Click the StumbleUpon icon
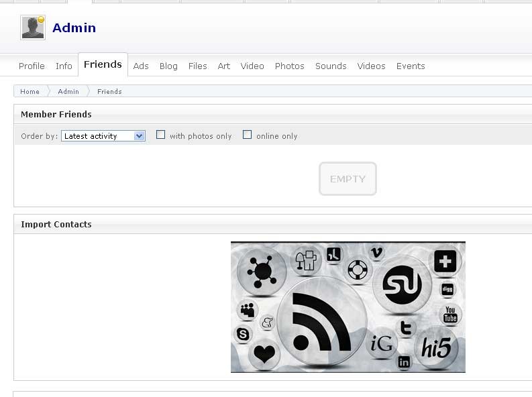 [402, 285]
